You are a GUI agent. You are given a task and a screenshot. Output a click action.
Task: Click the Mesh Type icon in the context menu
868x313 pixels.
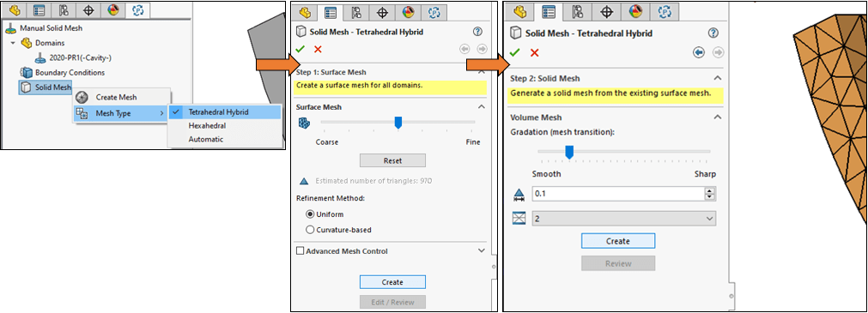tap(82, 113)
